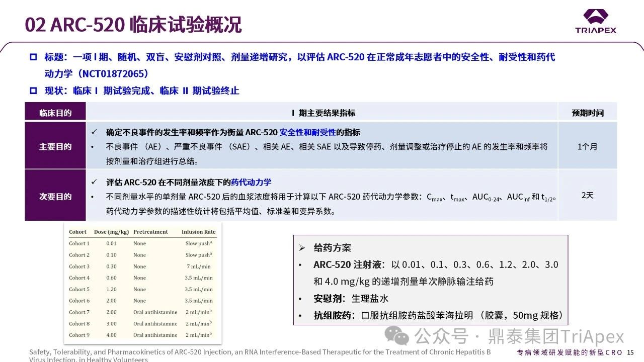Click the checkmark before 评估 ARC-520 在不同剂量
The image size is (644, 362).
[94, 182]
